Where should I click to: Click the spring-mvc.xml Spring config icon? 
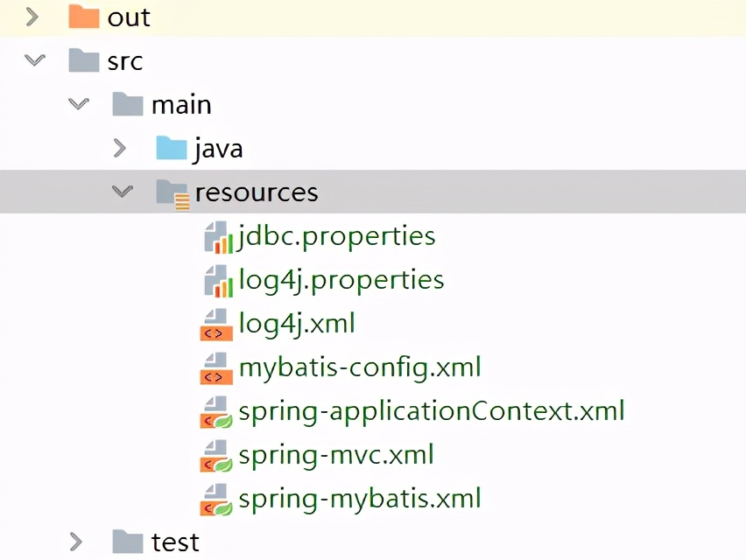(x=216, y=456)
